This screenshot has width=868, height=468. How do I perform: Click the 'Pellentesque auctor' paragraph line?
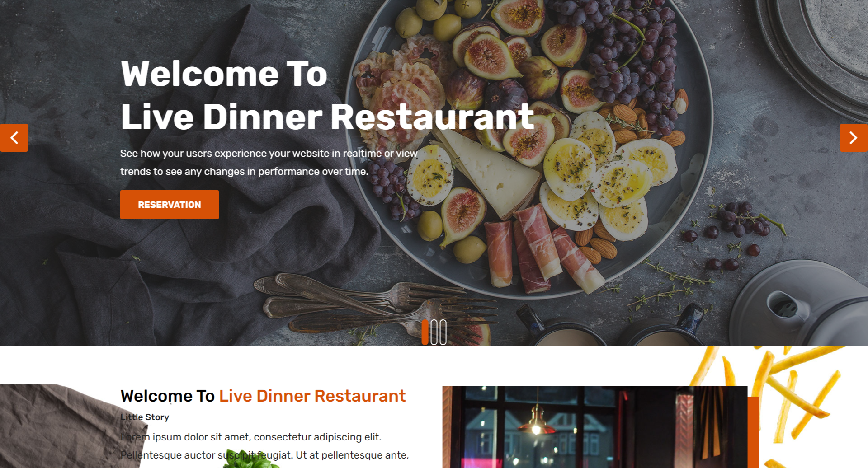pos(264,455)
